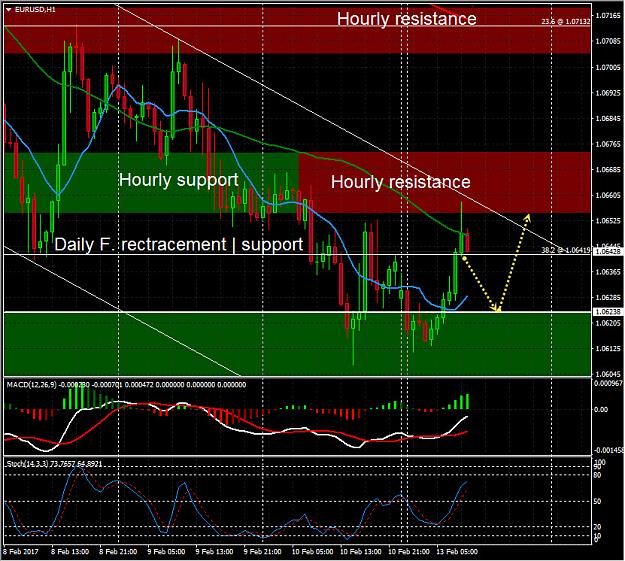Image resolution: width=625 pixels, height=561 pixels.
Task: Select the EURUSD,H1 symbol label
Action: 35,10
